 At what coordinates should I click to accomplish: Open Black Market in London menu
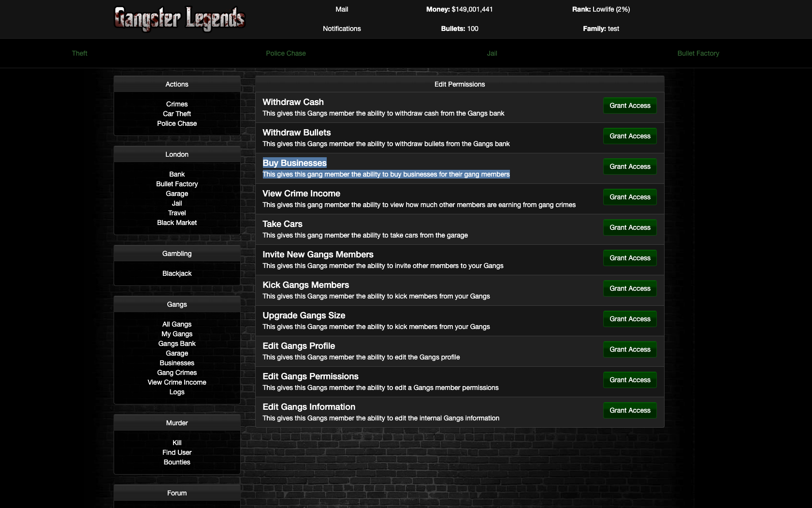(177, 223)
